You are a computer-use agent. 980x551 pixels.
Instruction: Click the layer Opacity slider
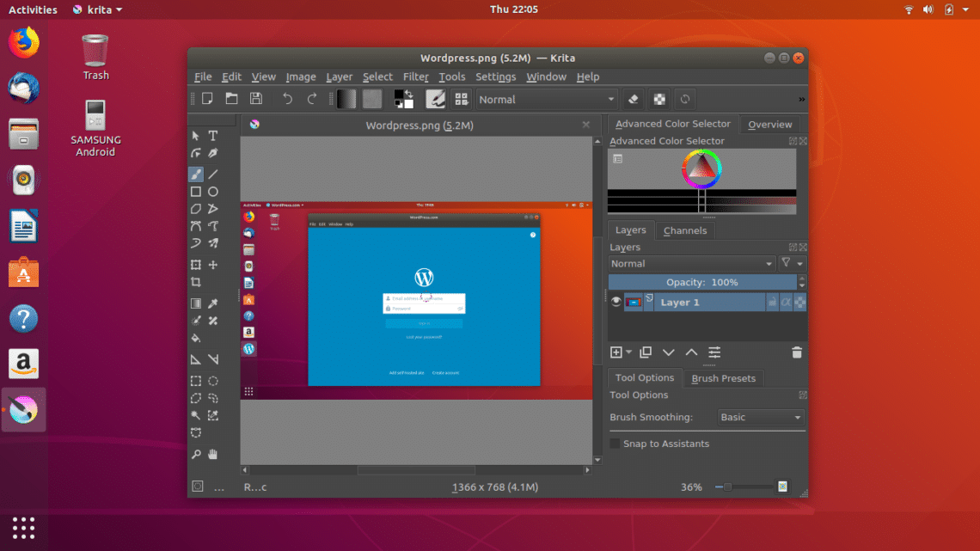[702, 282]
